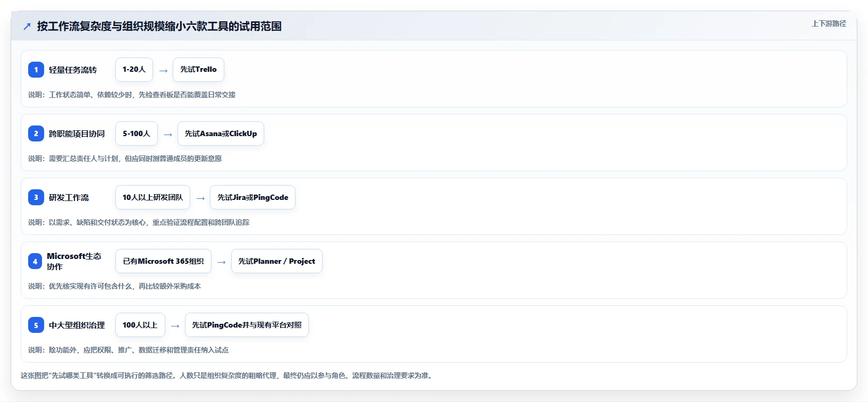This screenshot has height=402, width=868.
Task: Select the 先试Asana或ClickUp chip
Action: [x=221, y=133]
